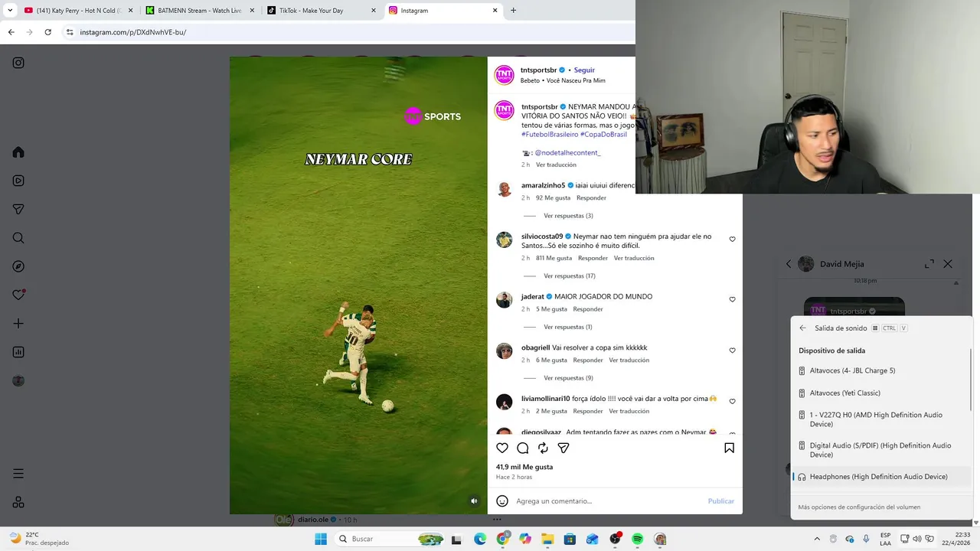Screen dimensions: 980x551
Task: Toggle video sound with the mute icon
Action: 474,500
